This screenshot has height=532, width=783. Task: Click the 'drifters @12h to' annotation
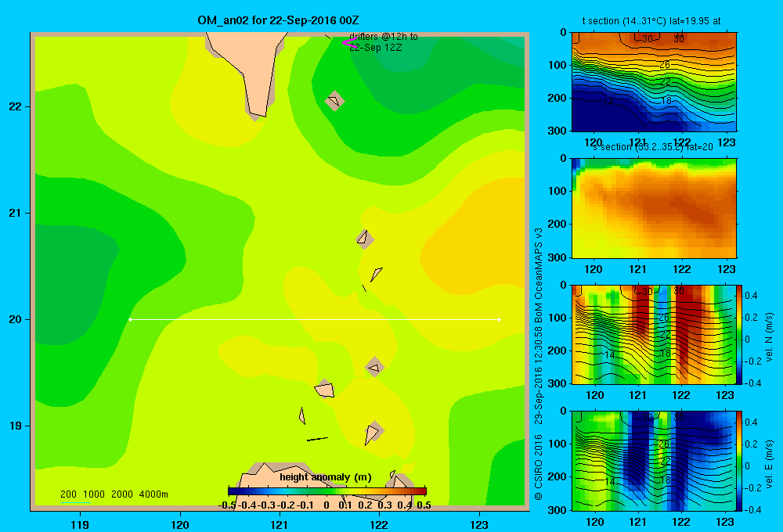[x=384, y=37]
